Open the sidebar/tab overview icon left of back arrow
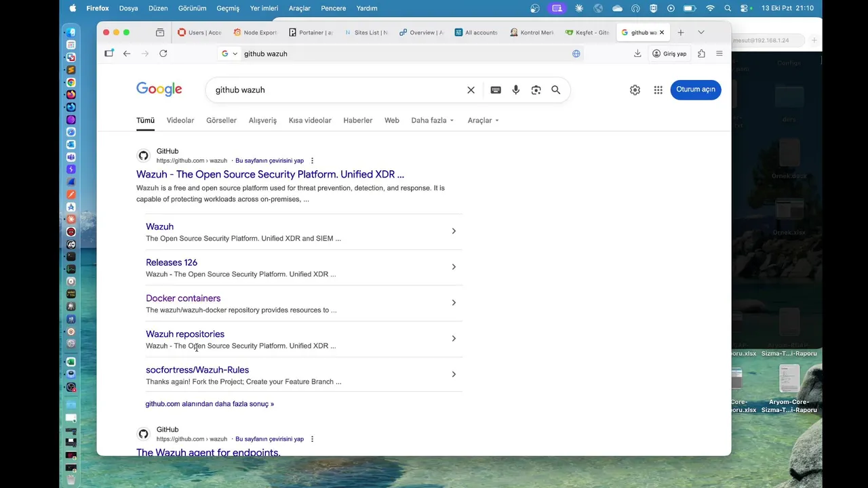The width and height of the screenshot is (868, 488). pos(109,54)
